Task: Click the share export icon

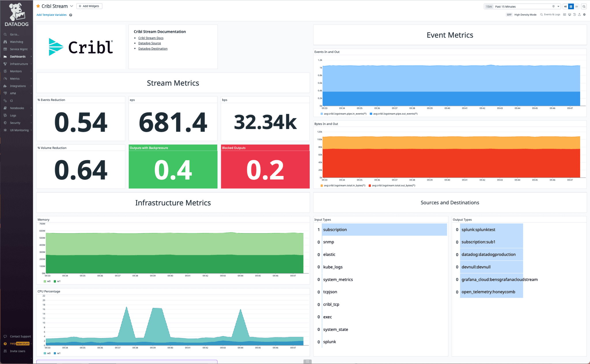Action: coord(579,14)
